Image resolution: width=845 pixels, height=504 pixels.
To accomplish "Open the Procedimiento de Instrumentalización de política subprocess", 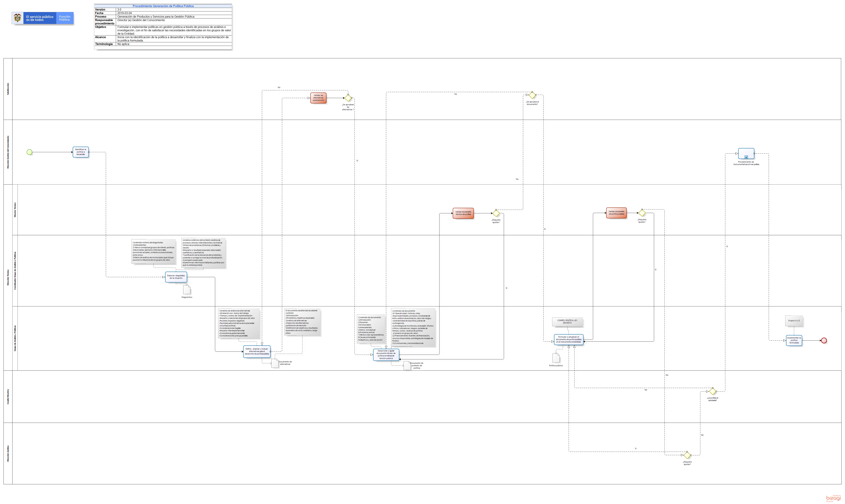I will pyautogui.click(x=746, y=154).
